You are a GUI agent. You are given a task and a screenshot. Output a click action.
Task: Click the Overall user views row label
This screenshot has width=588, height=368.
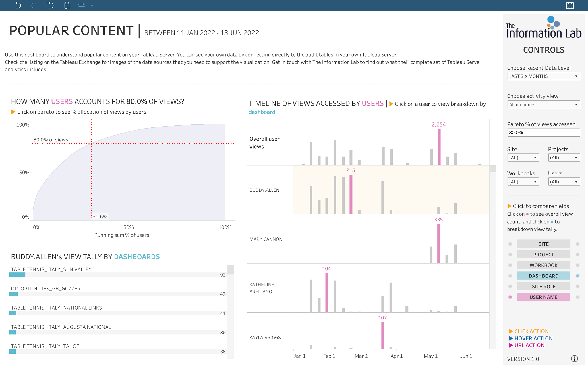point(264,143)
